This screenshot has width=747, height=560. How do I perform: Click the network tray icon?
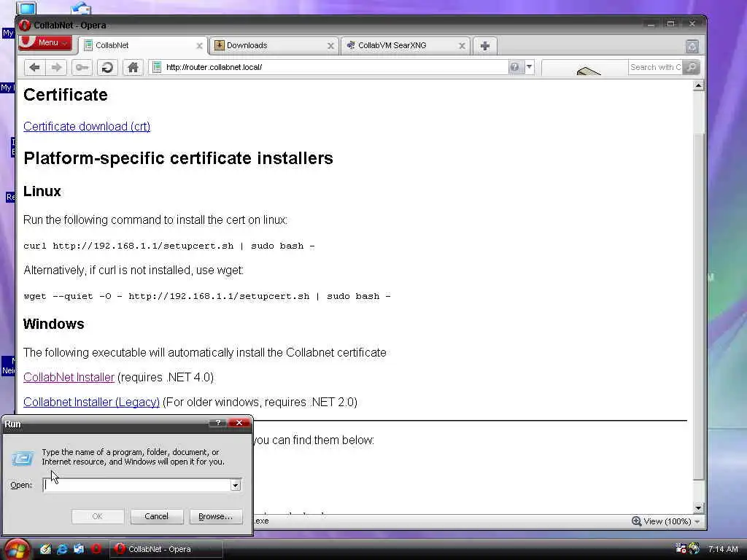click(681, 549)
